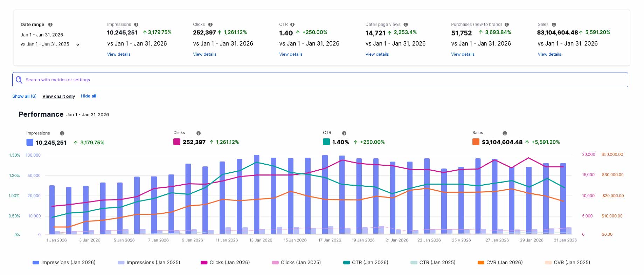Toggle CVR (Jan 2026) legend series
This screenshot has height=275, width=644.
tap(500, 262)
